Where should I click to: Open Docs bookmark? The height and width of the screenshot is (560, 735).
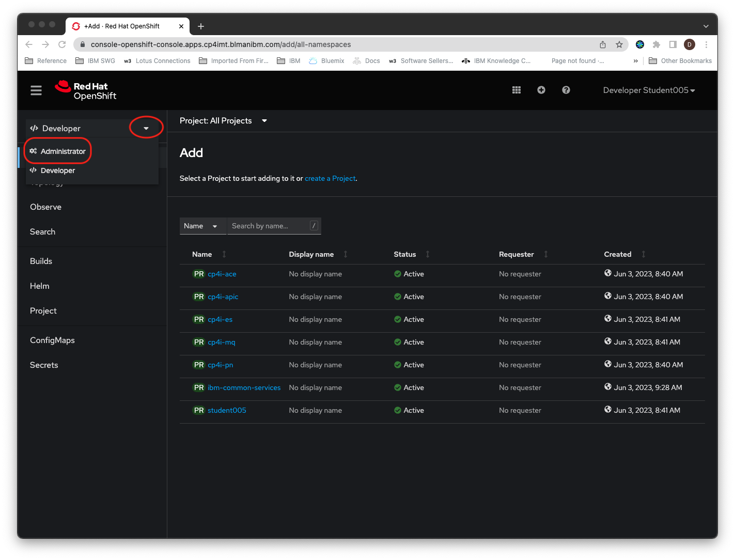tap(366, 61)
